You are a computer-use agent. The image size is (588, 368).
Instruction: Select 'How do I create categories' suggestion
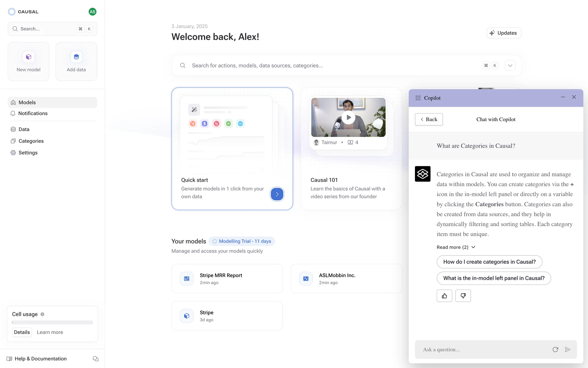[489, 262]
